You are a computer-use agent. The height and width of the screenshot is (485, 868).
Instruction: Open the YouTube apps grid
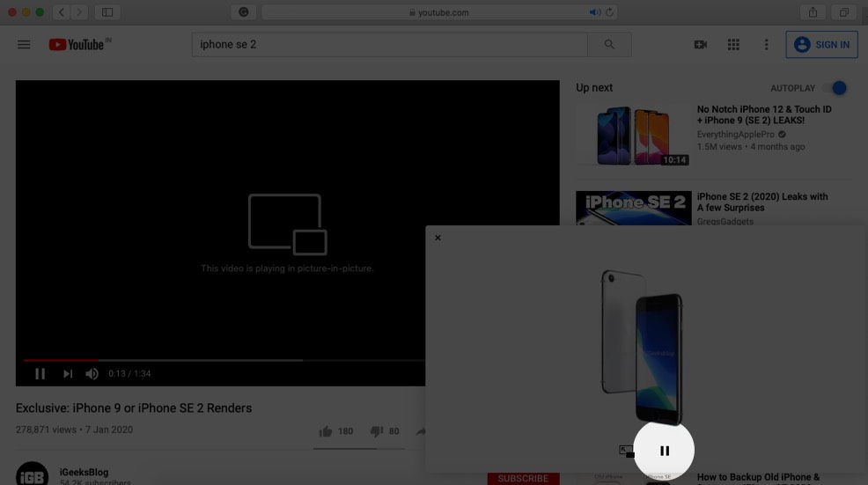click(733, 44)
